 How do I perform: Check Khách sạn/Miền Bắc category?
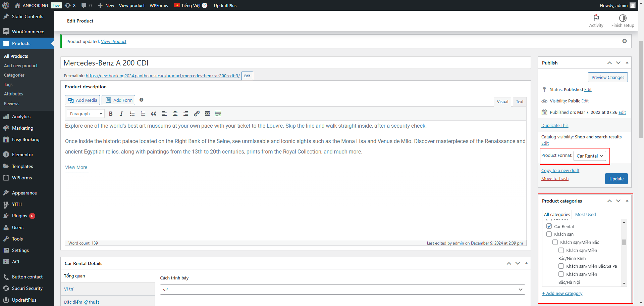tap(555, 242)
